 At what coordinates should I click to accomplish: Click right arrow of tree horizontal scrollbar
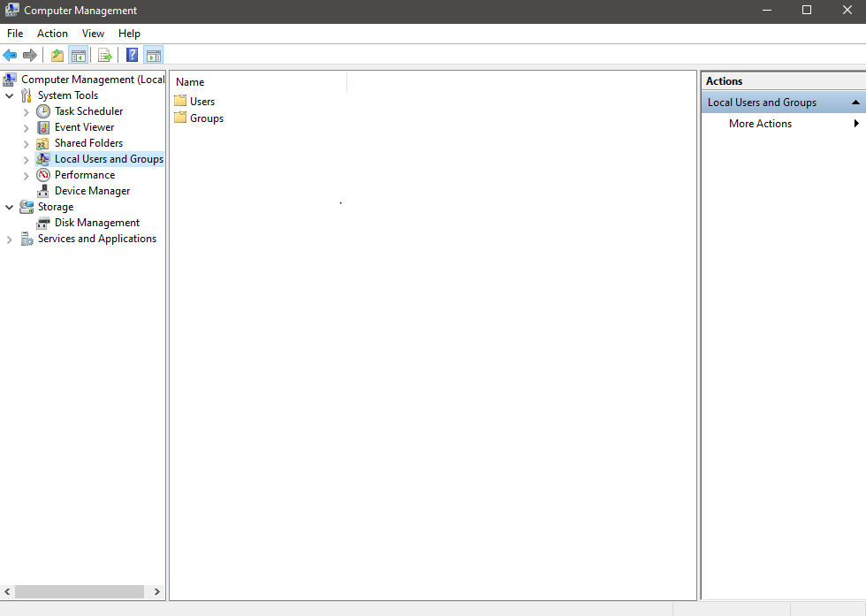[x=157, y=591]
